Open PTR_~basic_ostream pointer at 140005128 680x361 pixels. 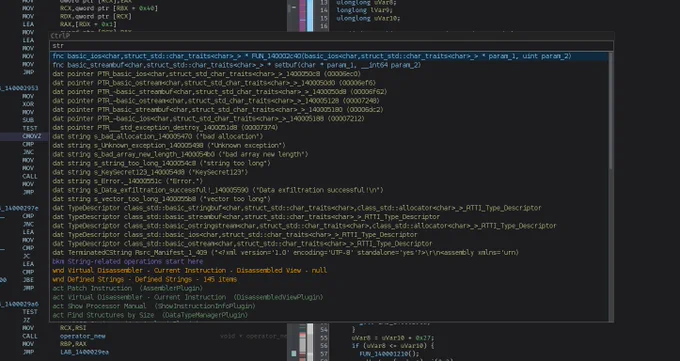(329, 101)
